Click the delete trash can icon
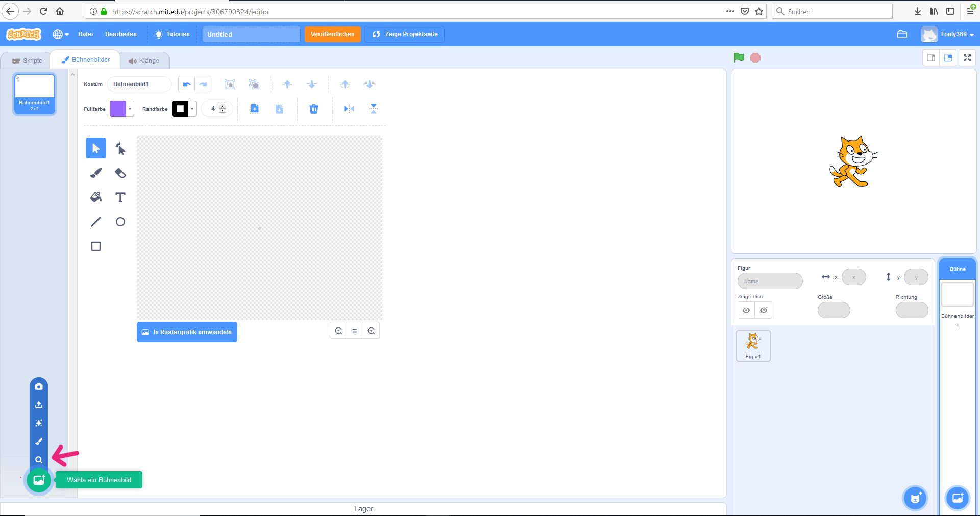 (x=314, y=109)
